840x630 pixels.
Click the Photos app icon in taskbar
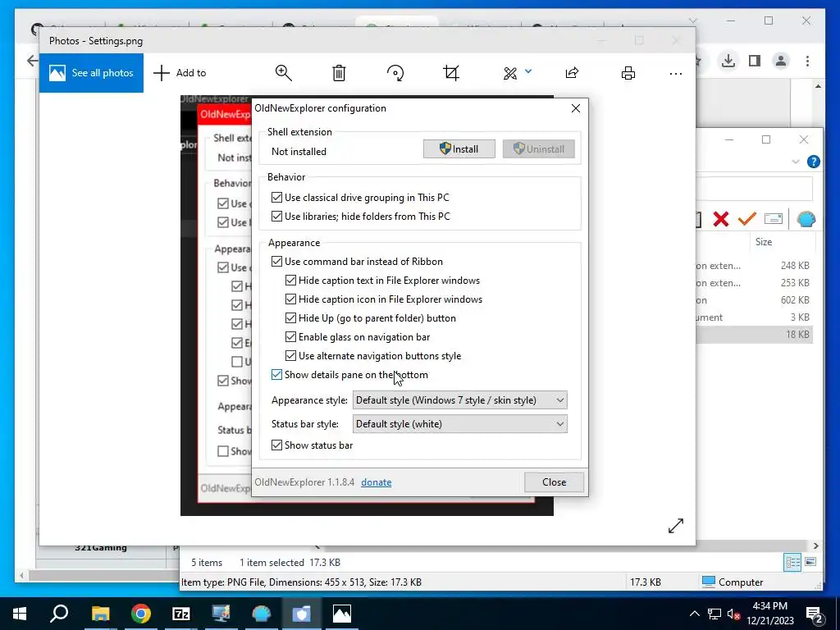click(x=342, y=614)
